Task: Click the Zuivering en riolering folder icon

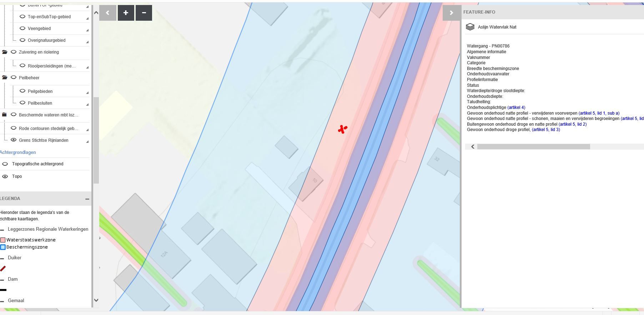Action: pyautogui.click(x=5, y=52)
